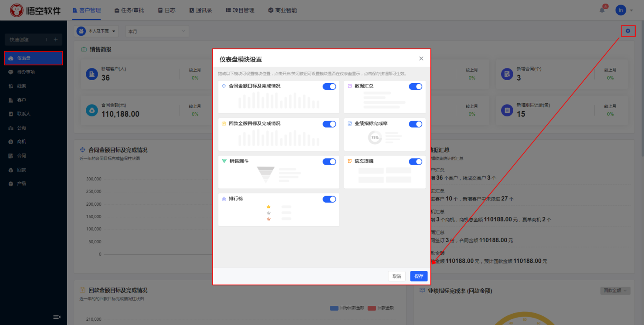Turn off the 销售漏斗 module switch
Screen dimensions: 644x325
[329, 162]
